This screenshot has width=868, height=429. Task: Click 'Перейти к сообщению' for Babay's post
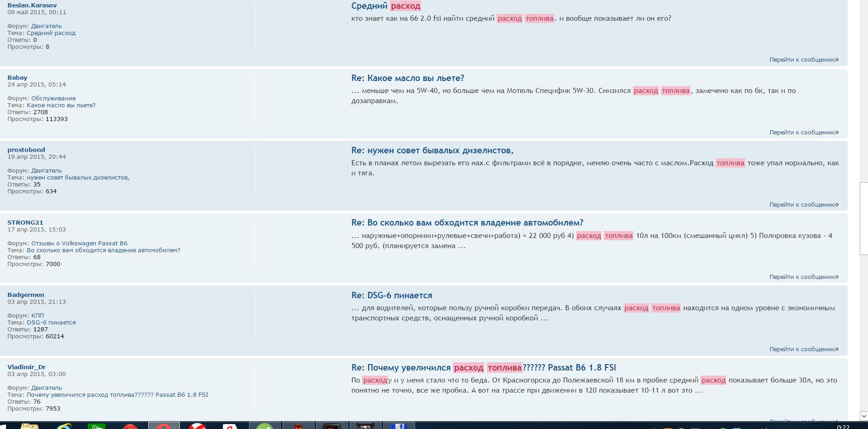click(x=804, y=133)
